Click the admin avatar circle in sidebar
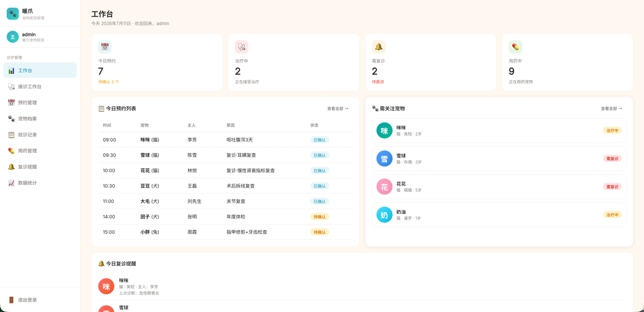Screen dimensions: 644x312 13,37
